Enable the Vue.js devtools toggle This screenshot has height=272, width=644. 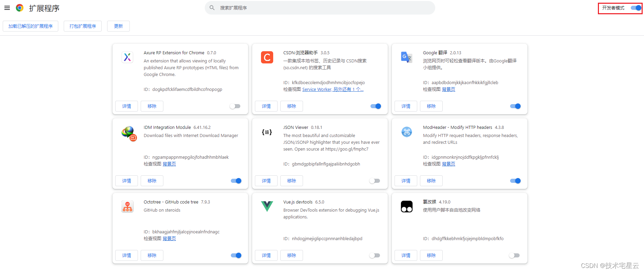pos(375,255)
